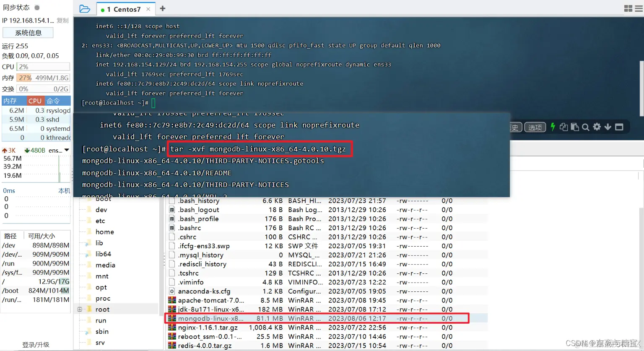Select the .rediscli_history file name

pyautogui.click(x=202, y=264)
